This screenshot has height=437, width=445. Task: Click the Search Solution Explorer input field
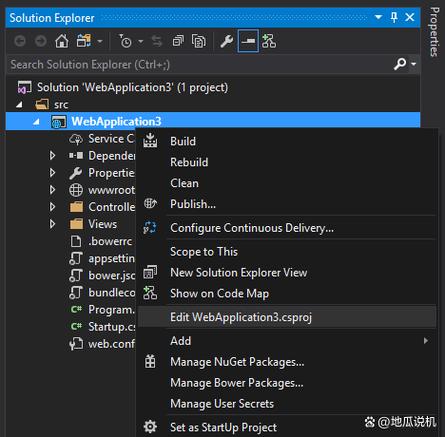pyautogui.click(x=200, y=64)
